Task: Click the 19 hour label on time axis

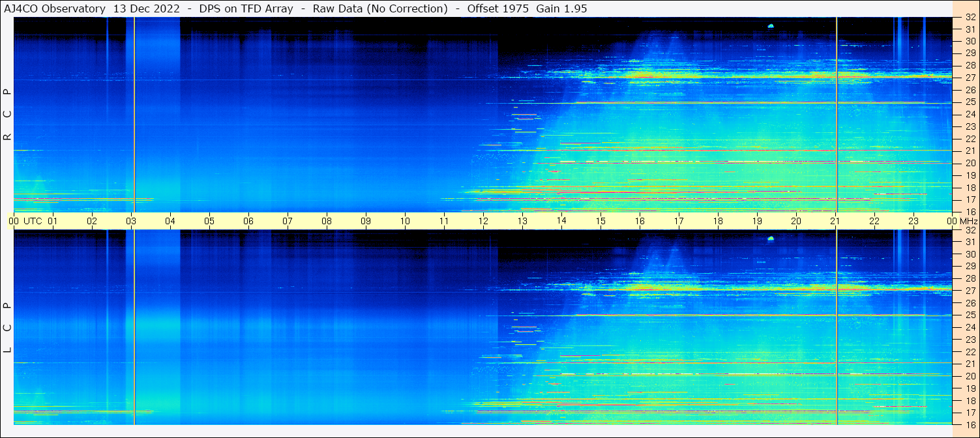Action: coord(757,221)
